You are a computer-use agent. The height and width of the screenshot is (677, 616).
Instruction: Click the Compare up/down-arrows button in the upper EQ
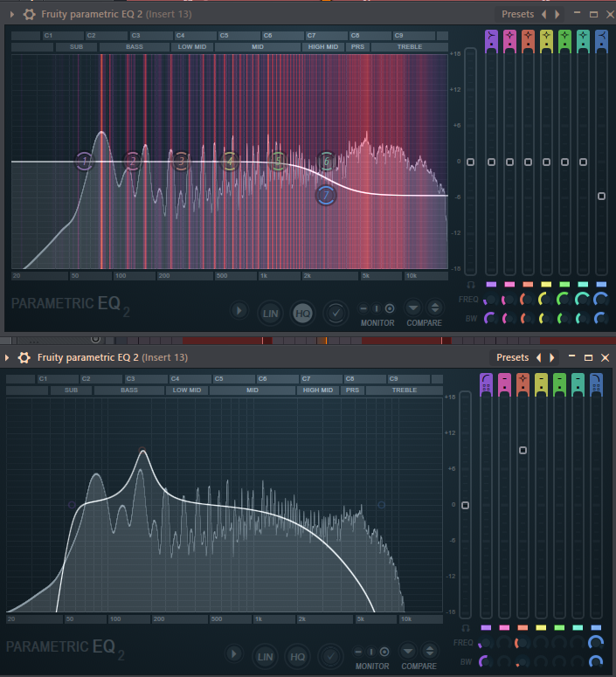[435, 308]
